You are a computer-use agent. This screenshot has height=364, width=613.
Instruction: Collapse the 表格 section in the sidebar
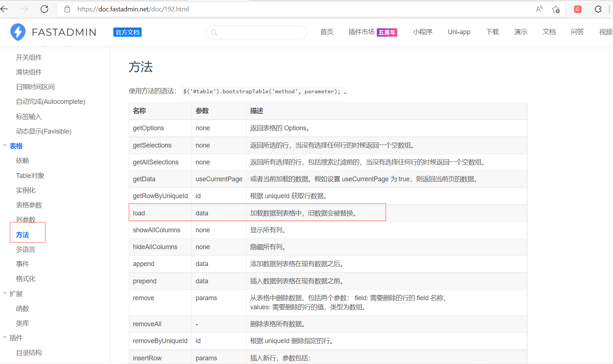[5, 146]
